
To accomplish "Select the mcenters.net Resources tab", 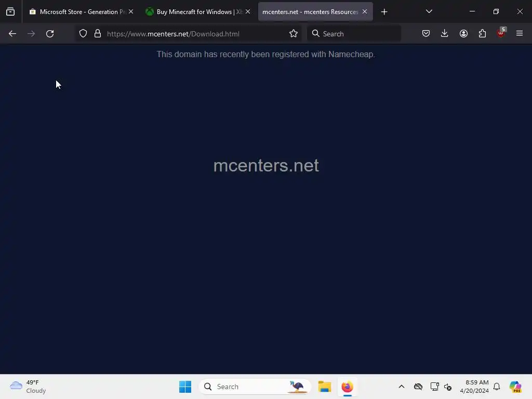I will (x=315, y=12).
